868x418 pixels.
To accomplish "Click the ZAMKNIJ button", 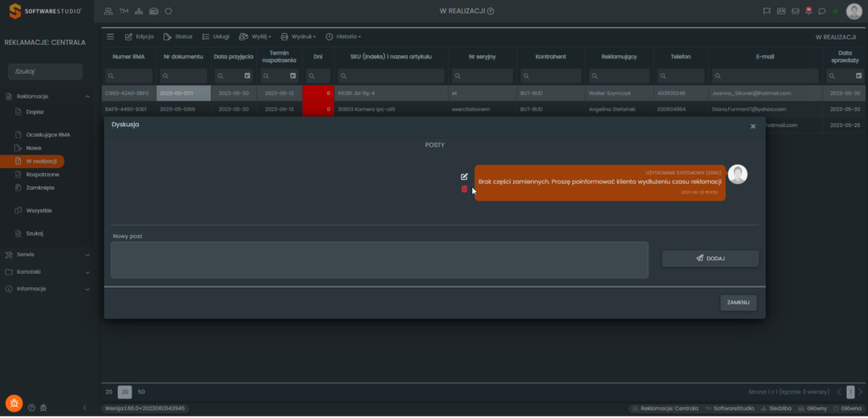I will pyautogui.click(x=737, y=303).
